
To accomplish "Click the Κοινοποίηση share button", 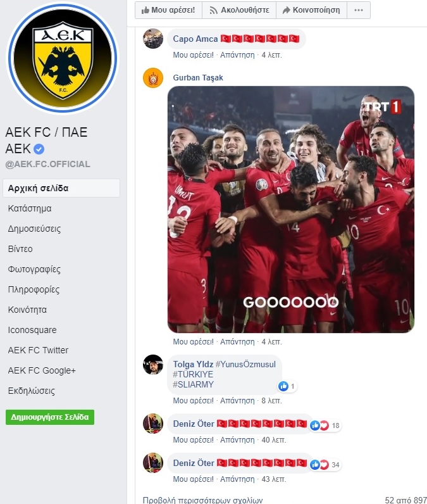I will click(x=311, y=10).
